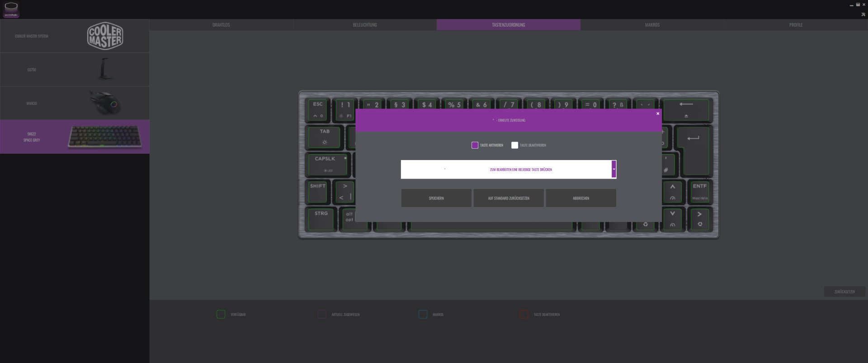Expand the key selection dropdown arrow
This screenshot has width=868, height=363.
click(614, 169)
